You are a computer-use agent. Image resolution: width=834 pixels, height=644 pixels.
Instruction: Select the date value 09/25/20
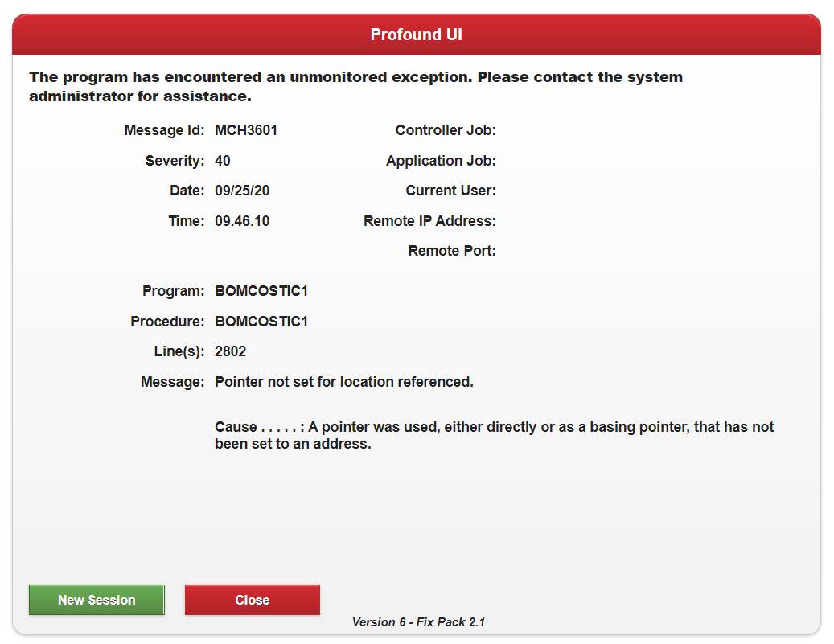(242, 191)
